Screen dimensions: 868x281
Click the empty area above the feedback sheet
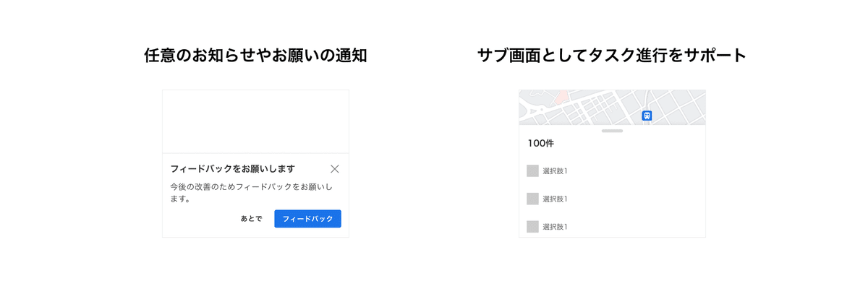point(255,121)
